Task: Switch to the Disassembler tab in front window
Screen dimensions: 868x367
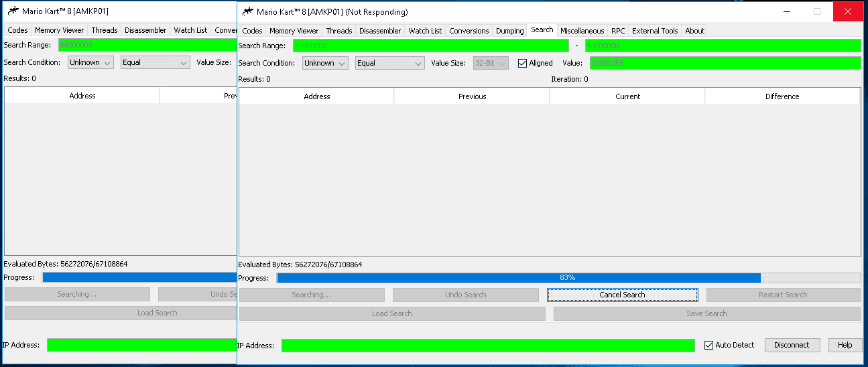Action: [x=380, y=31]
